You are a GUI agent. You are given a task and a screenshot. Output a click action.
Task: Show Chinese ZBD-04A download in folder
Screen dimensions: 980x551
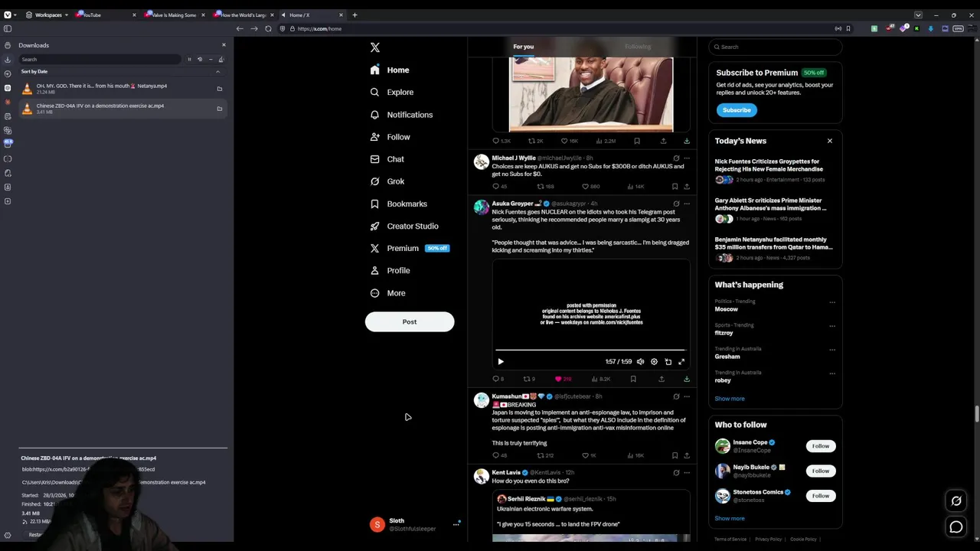tap(219, 109)
